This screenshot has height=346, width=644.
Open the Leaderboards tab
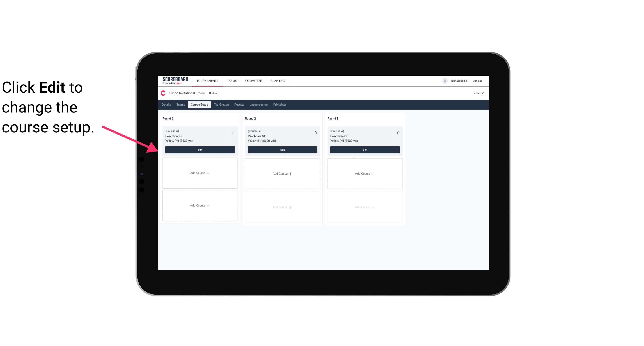click(259, 105)
